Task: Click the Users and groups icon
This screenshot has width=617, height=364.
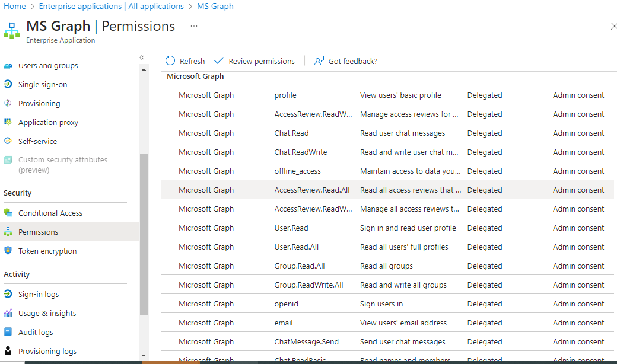Action: pos(8,66)
